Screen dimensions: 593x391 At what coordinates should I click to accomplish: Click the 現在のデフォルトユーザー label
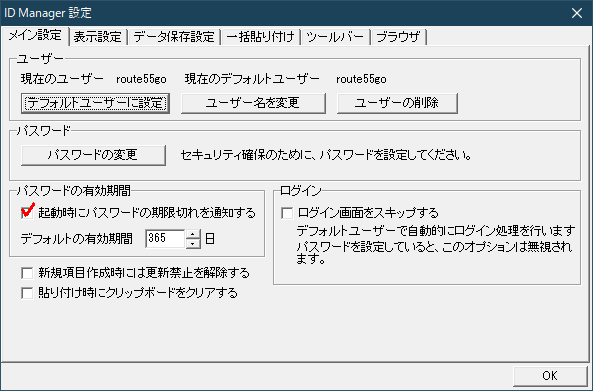pos(252,79)
